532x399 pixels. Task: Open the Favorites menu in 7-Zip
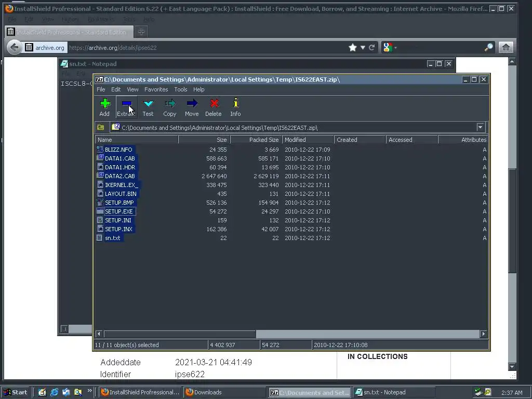point(156,89)
